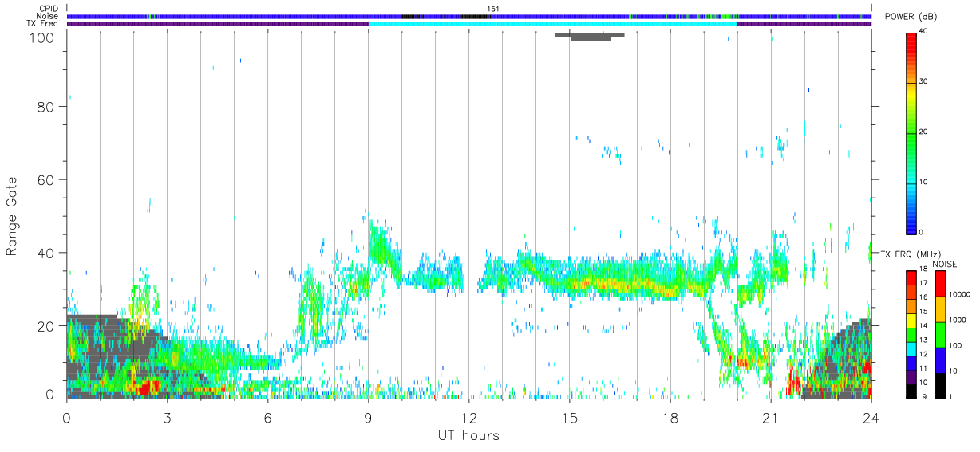This screenshot has width=980, height=452.
Task: Click the 9 label on TX FRQ scale
Action: click(x=923, y=396)
